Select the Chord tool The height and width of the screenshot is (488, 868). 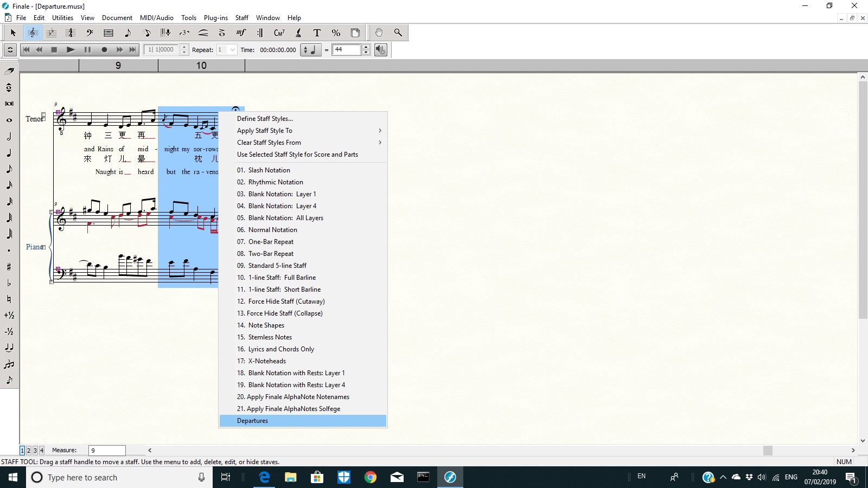click(279, 33)
